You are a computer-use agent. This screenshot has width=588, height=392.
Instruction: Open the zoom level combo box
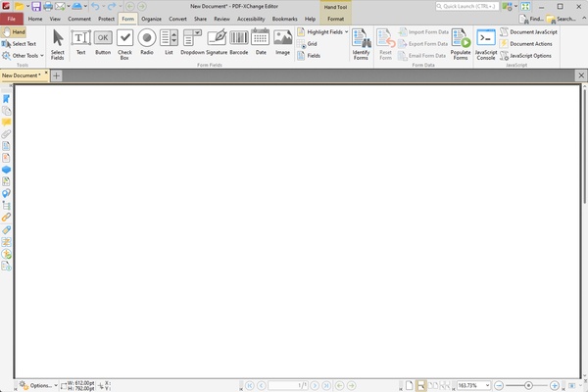473,385
